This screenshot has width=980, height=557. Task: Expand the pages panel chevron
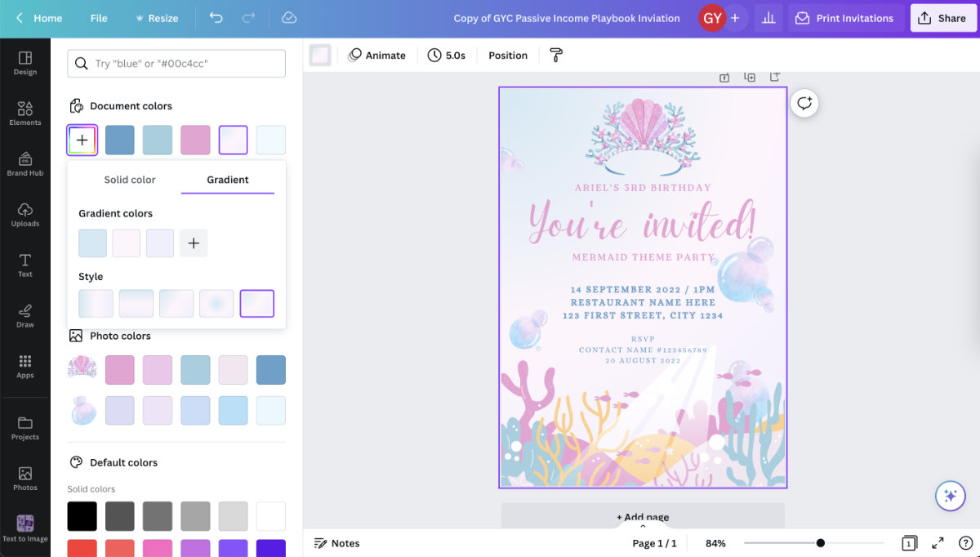[x=643, y=526]
